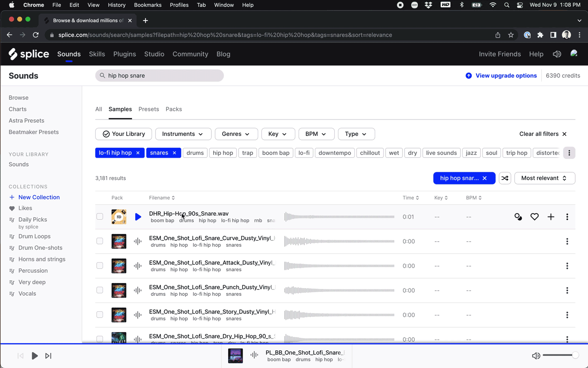588x368 pixels.
Task: Open the BPM filter dropdown
Action: (316, 134)
